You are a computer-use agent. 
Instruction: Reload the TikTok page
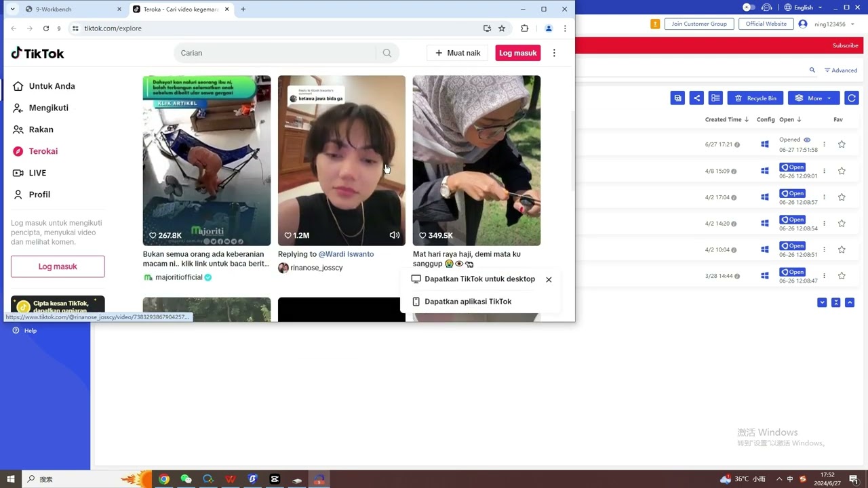(45, 28)
